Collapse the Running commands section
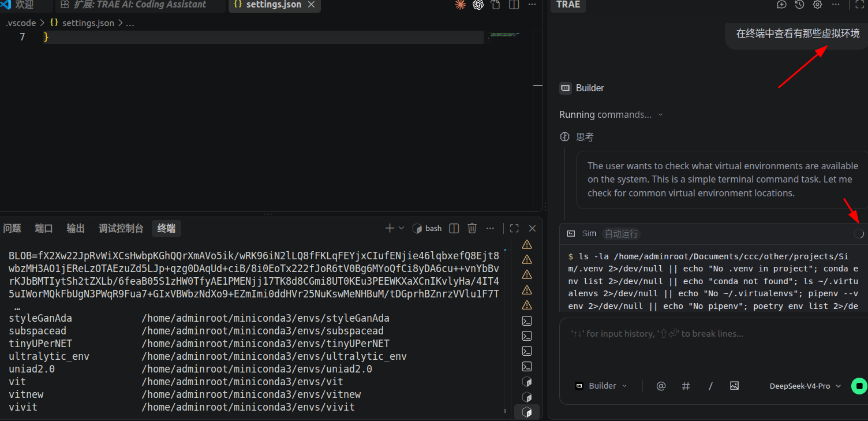This screenshot has width=868, height=421. [x=611, y=115]
